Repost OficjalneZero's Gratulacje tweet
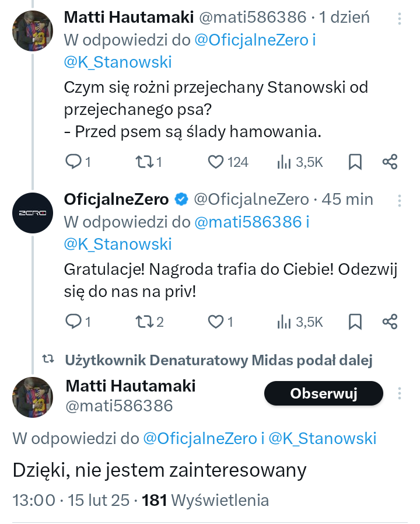 click(143, 321)
